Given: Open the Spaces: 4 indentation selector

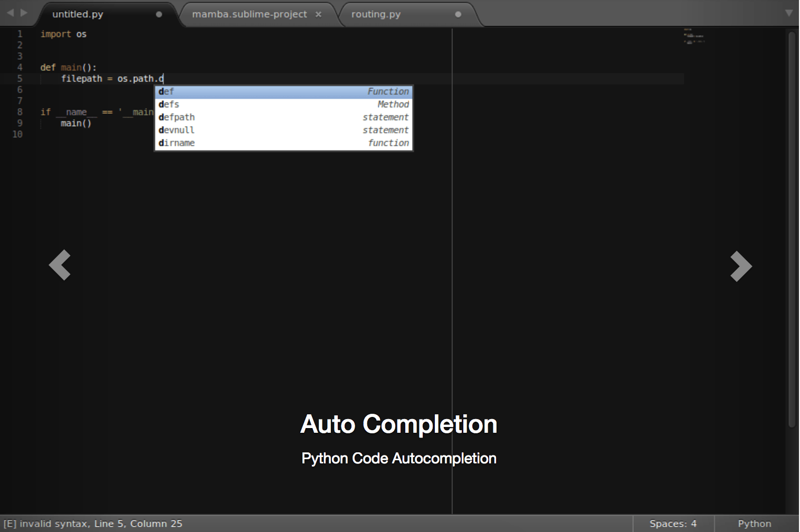Looking at the screenshot, I should pyautogui.click(x=673, y=524).
